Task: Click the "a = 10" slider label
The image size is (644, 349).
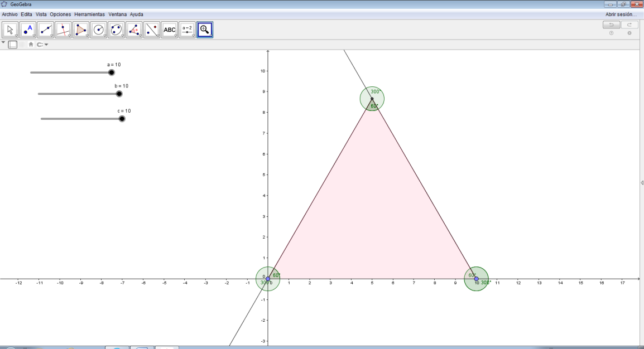Action: click(x=114, y=65)
